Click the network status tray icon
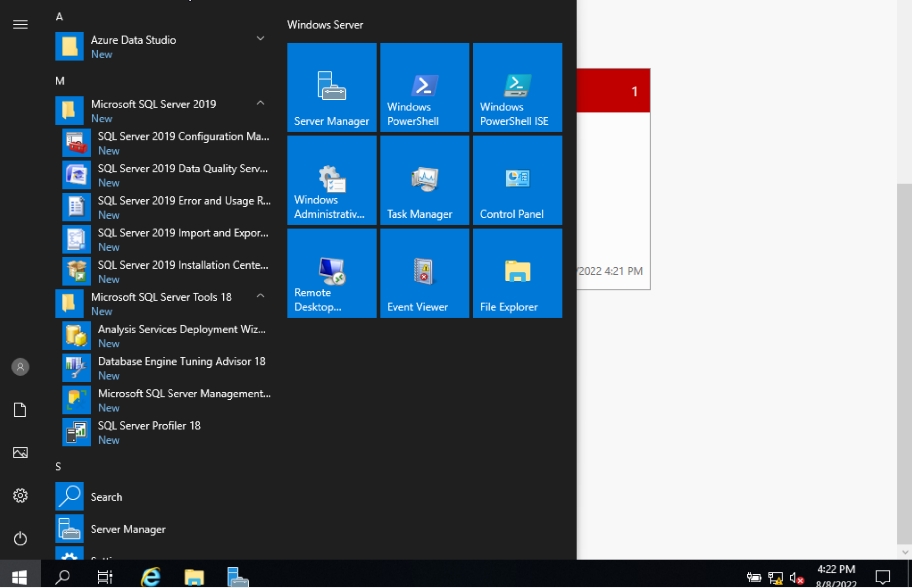The image size is (912, 588). [775, 578]
